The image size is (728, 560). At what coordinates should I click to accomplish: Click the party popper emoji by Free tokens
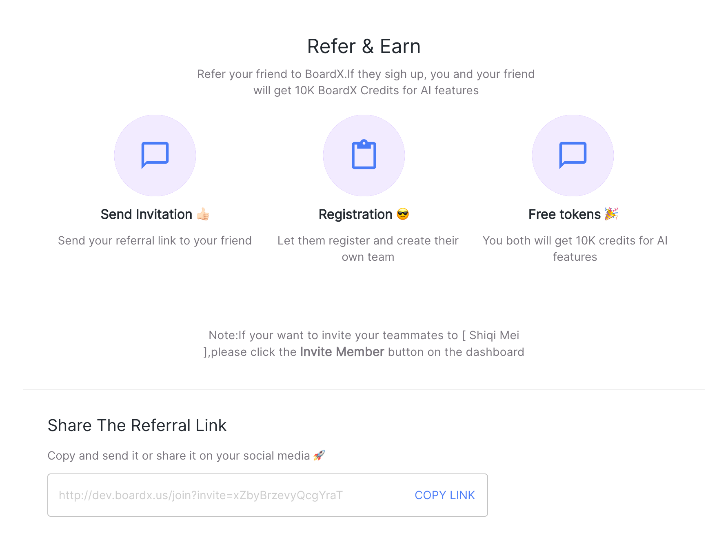tap(611, 213)
